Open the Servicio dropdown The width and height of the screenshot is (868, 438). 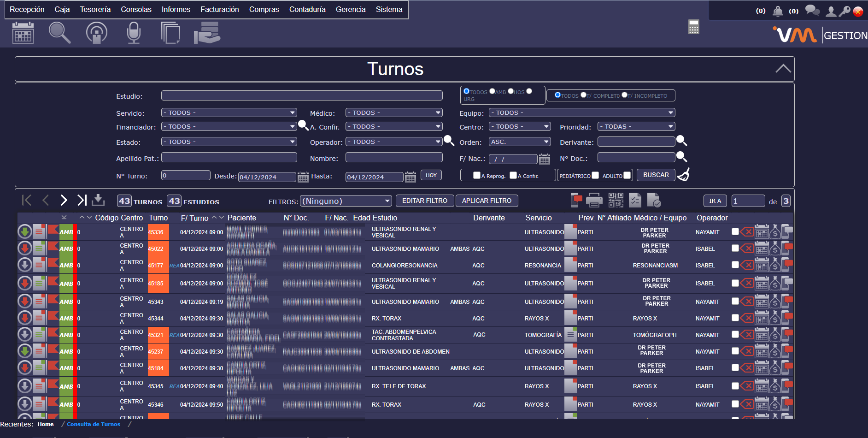coord(229,112)
